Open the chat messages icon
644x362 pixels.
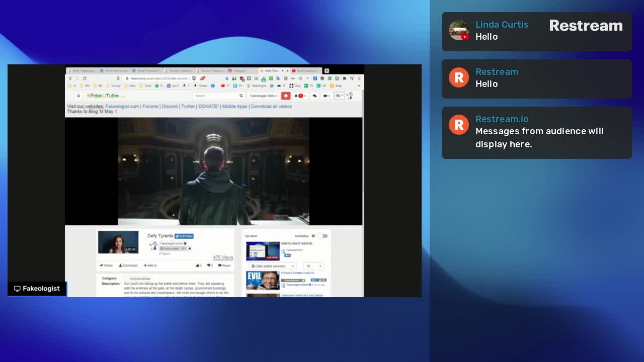[x=315, y=96]
